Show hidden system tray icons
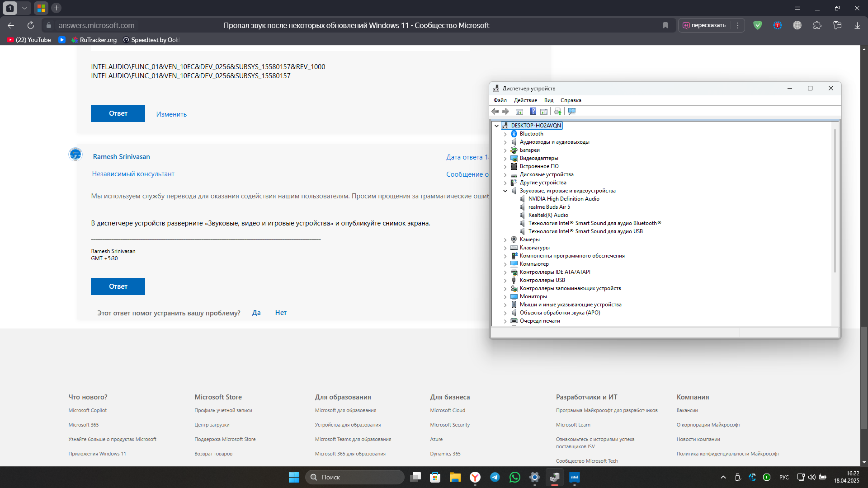This screenshot has height=488, width=868. [723, 477]
